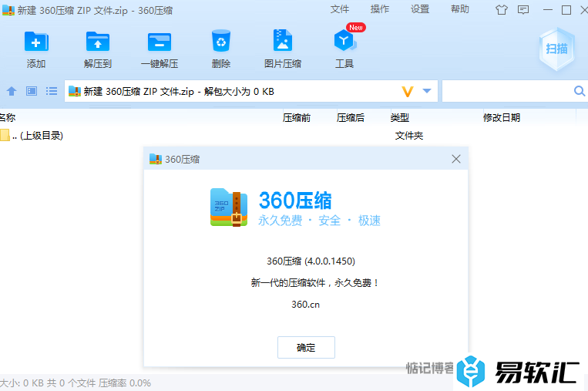Click the 删除 (Delete) recycle bin icon

point(221,42)
